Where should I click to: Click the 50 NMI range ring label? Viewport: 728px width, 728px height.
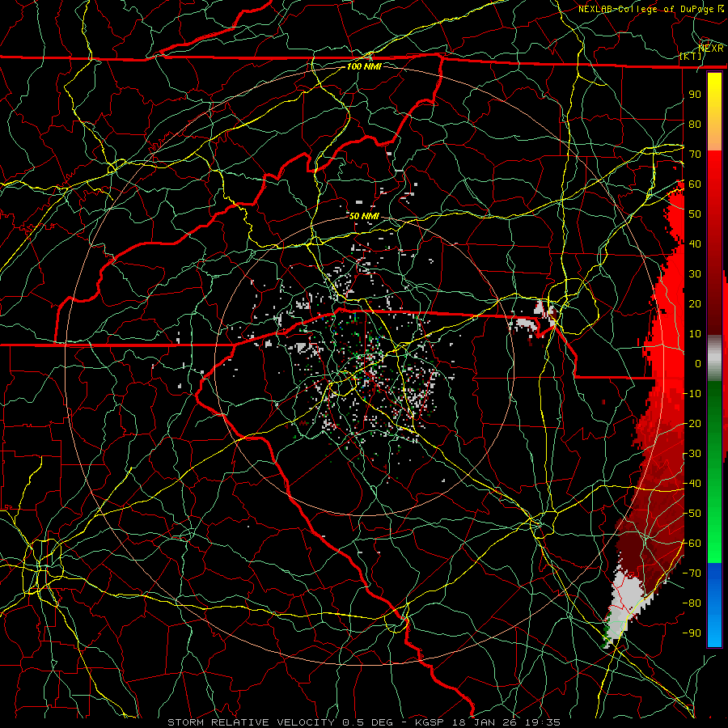click(x=364, y=216)
